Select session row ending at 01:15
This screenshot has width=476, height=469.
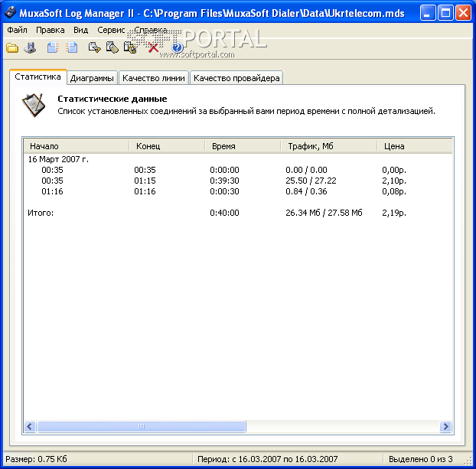tap(238, 181)
